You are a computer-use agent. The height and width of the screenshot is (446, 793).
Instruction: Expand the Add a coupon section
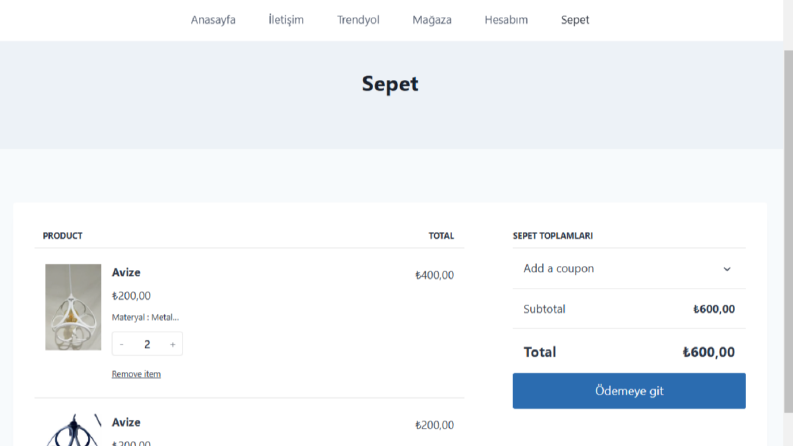(629, 269)
